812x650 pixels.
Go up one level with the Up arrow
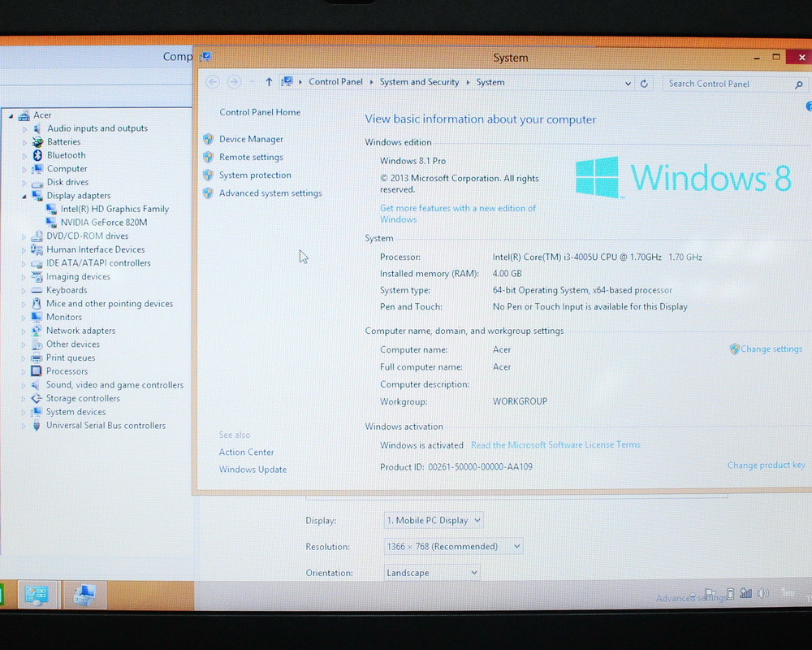(x=269, y=82)
